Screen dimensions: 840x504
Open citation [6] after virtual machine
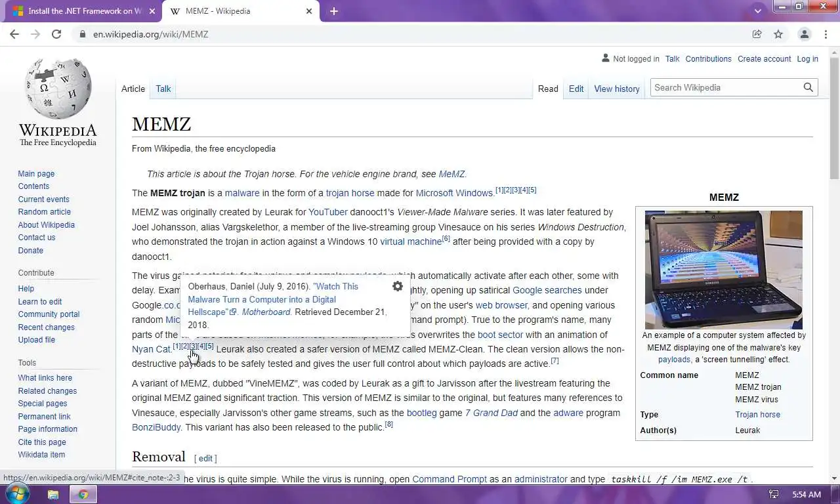[x=446, y=239]
